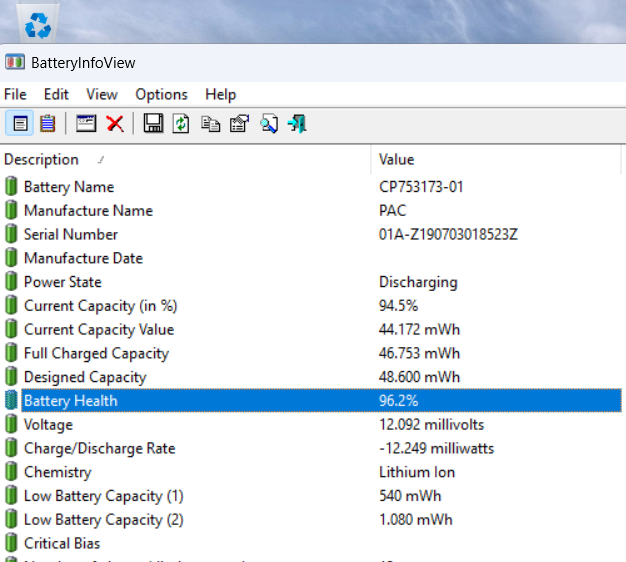
Task: Open the File menu
Action: 15,95
